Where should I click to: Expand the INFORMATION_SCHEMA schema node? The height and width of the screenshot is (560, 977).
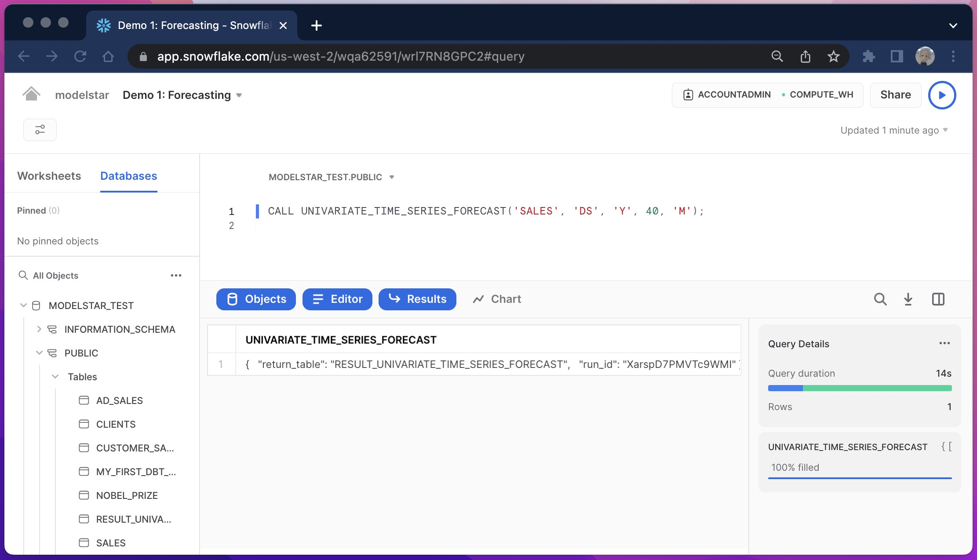(x=39, y=329)
